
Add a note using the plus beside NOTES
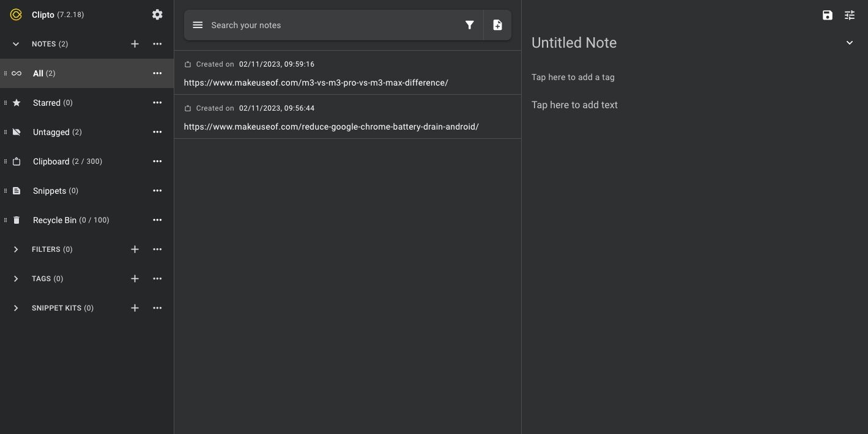pyautogui.click(x=135, y=43)
